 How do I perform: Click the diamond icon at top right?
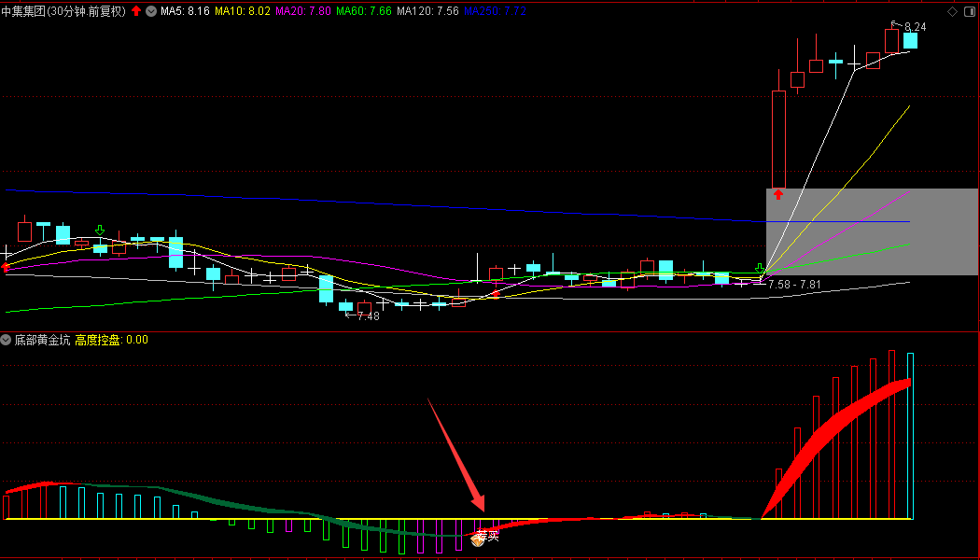tap(953, 11)
